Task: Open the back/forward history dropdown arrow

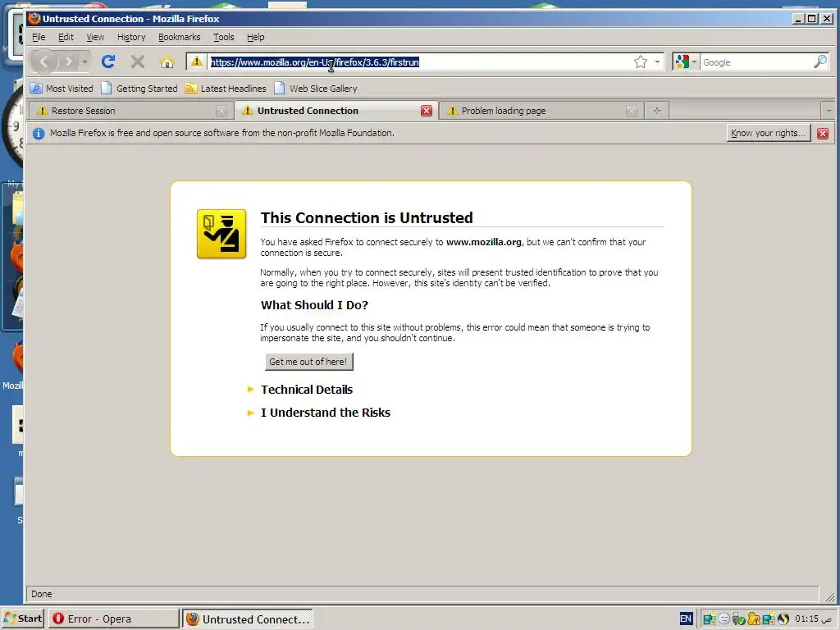Action: click(x=84, y=62)
